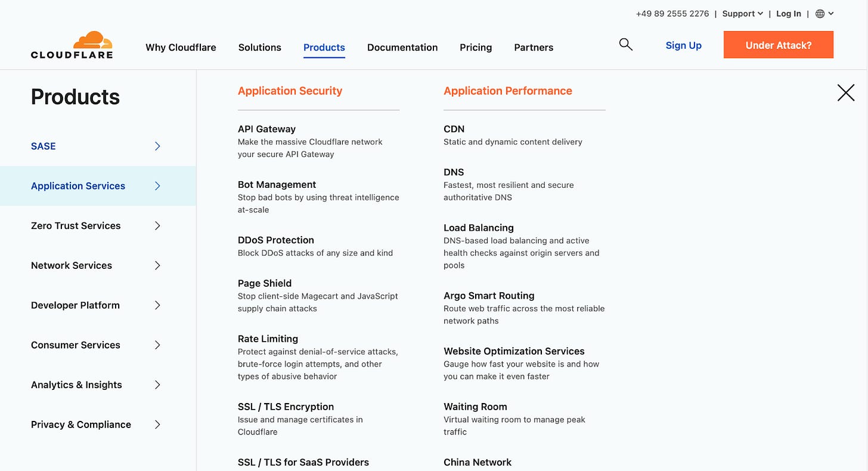Expand the SASE category
The height and width of the screenshot is (471, 868).
click(43, 146)
